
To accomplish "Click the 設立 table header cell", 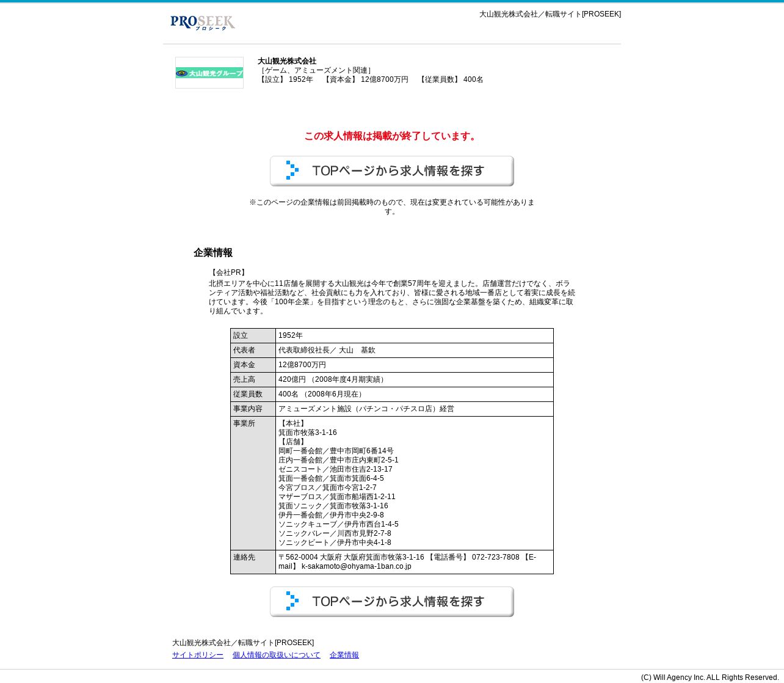I will [x=253, y=336].
